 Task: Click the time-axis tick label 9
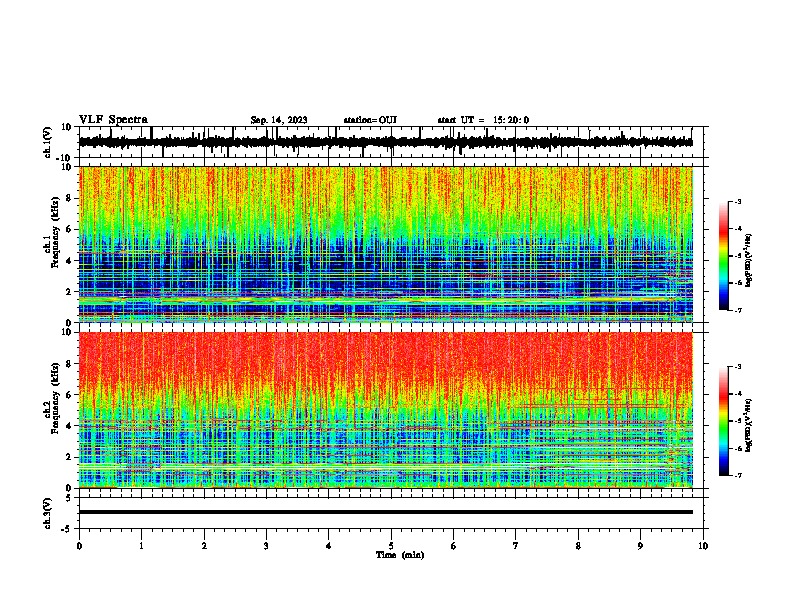(x=640, y=546)
